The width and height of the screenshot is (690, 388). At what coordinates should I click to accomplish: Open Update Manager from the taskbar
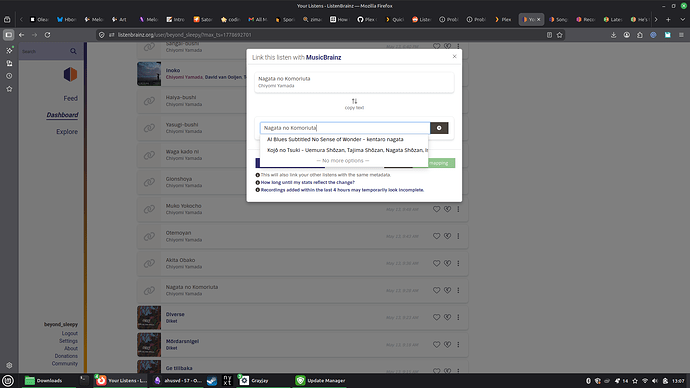pyautogui.click(x=320, y=381)
